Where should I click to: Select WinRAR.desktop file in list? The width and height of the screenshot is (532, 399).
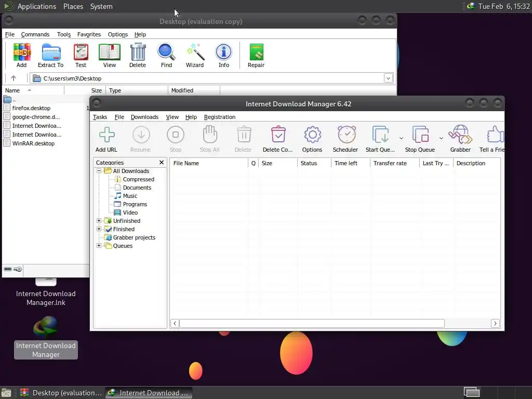pyautogui.click(x=33, y=143)
